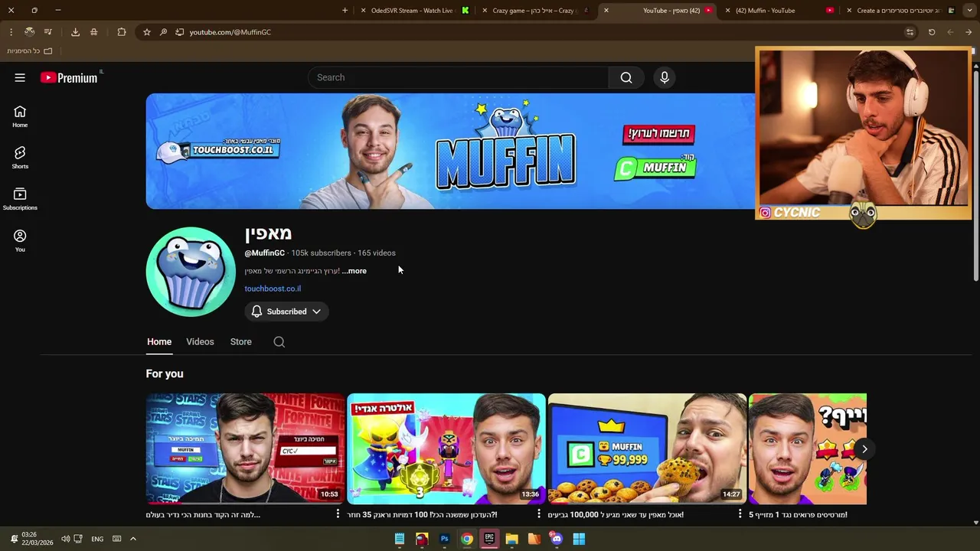Image resolution: width=980 pixels, height=551 pixels.
Task: Open the Epic Games launcher in the taskbar
Action: pyautogui.click(x=489, y=539)
